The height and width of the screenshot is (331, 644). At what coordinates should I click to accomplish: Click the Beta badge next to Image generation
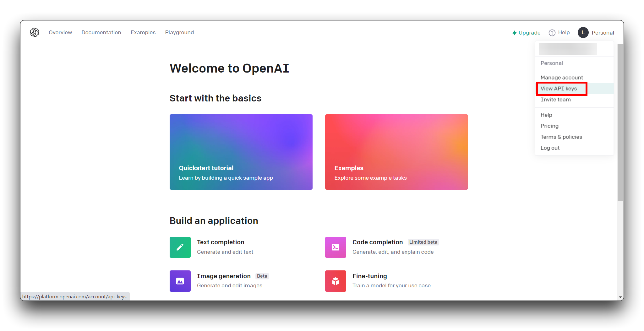point(262,276)
